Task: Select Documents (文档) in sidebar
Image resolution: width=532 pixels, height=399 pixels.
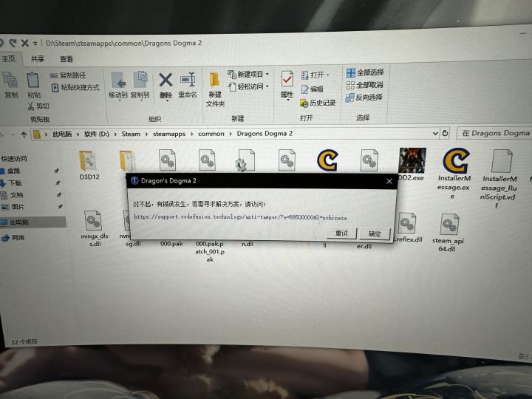Action: [16, 195]
